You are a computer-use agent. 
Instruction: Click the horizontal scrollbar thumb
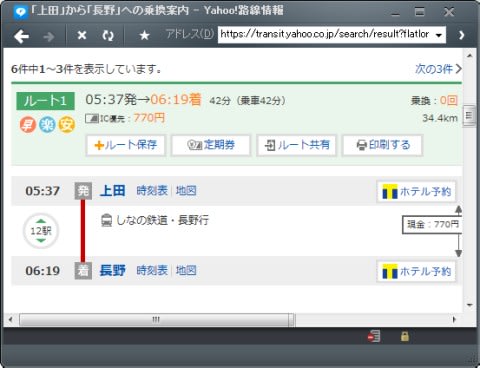click(157, 319)
